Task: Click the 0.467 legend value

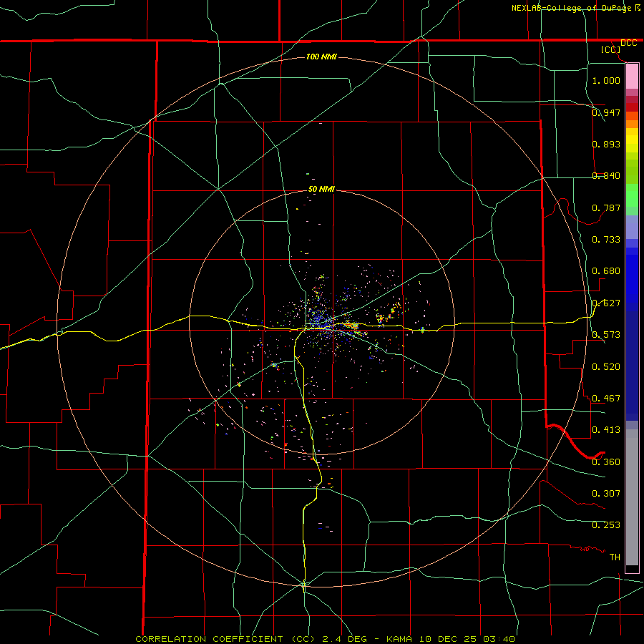Action: 606,399
